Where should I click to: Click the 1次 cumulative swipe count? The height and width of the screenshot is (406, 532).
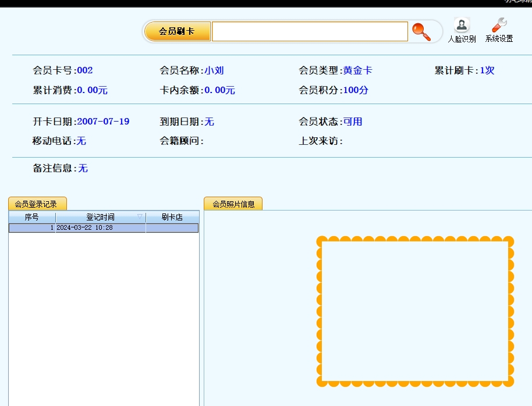coord(487,70)
